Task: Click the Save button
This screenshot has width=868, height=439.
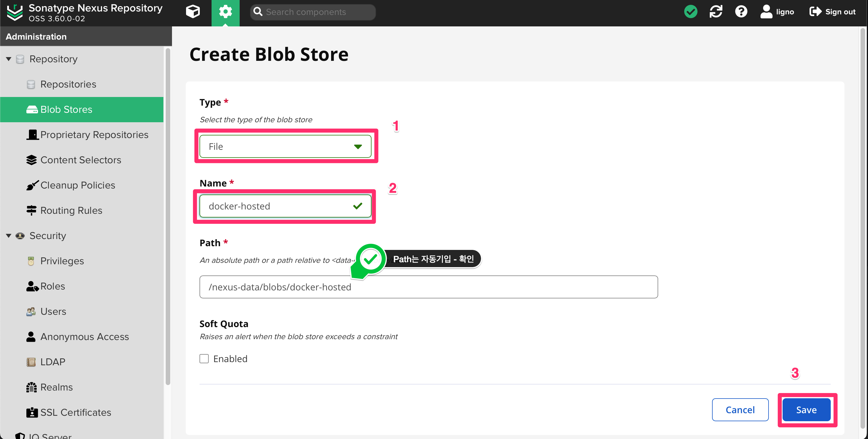Action: (x=806, y=410)
